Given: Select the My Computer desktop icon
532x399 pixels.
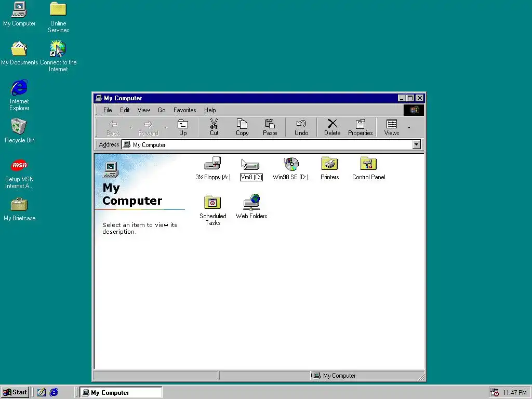Looking at the screenshot, I should tap(19, 14).
